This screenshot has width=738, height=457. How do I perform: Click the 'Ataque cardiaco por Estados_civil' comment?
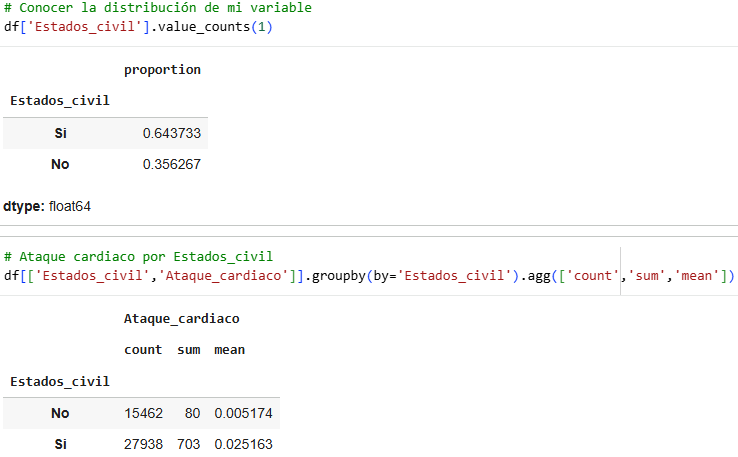[x=138, y=257]
